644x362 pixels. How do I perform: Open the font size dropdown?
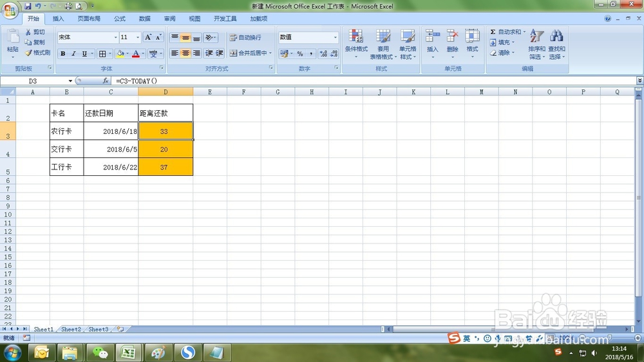138,37
